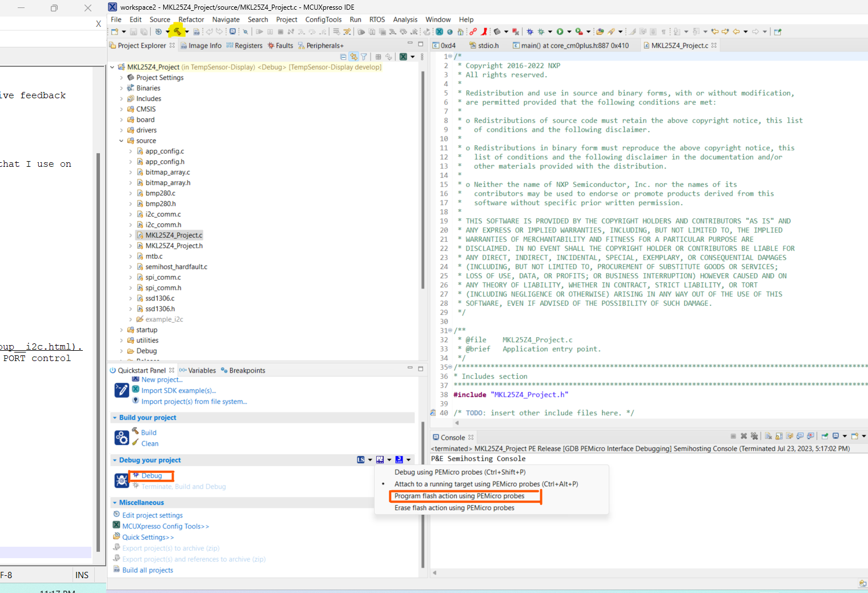The image size is (868, 593).
Task: Open dropdown next to PEMicro debug icon
Action: coord(389,459)
